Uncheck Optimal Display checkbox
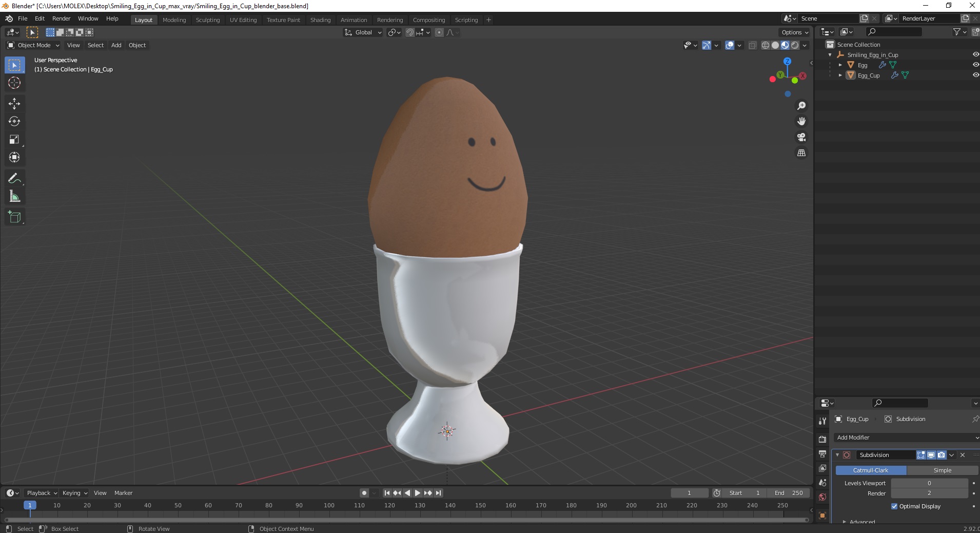The height and width of the screenshot is (533, 980). [894, 506]
